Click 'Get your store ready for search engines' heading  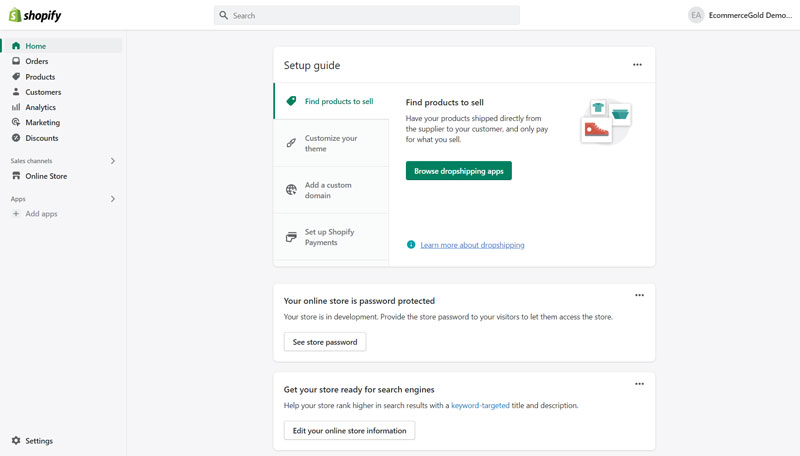click(x=359, y=390)
